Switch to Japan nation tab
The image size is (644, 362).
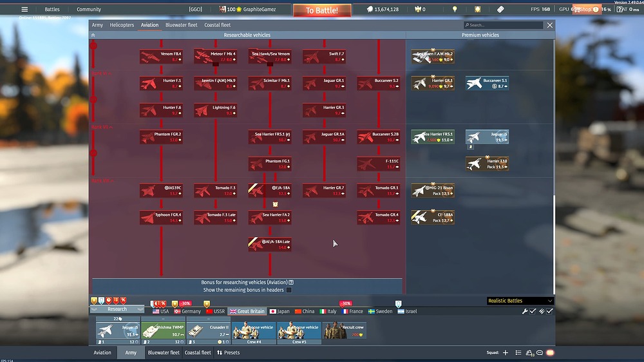tap(279, 311)
